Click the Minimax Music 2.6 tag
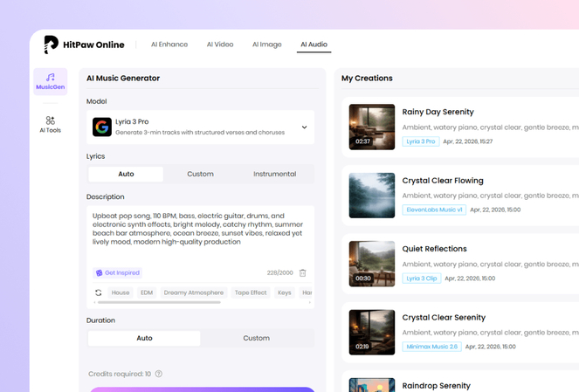Viewport: 579px width, 392px height. 432,347
